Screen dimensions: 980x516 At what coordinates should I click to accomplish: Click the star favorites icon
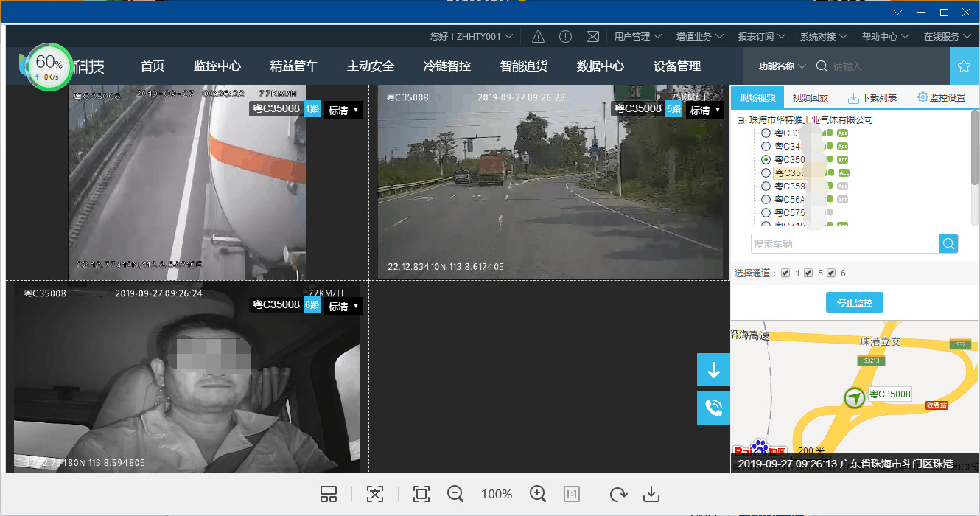click(x=964, y=66)
